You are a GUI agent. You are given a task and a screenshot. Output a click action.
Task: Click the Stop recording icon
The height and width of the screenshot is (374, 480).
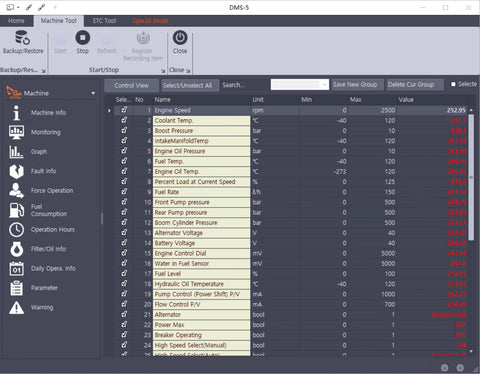(82, 37)
